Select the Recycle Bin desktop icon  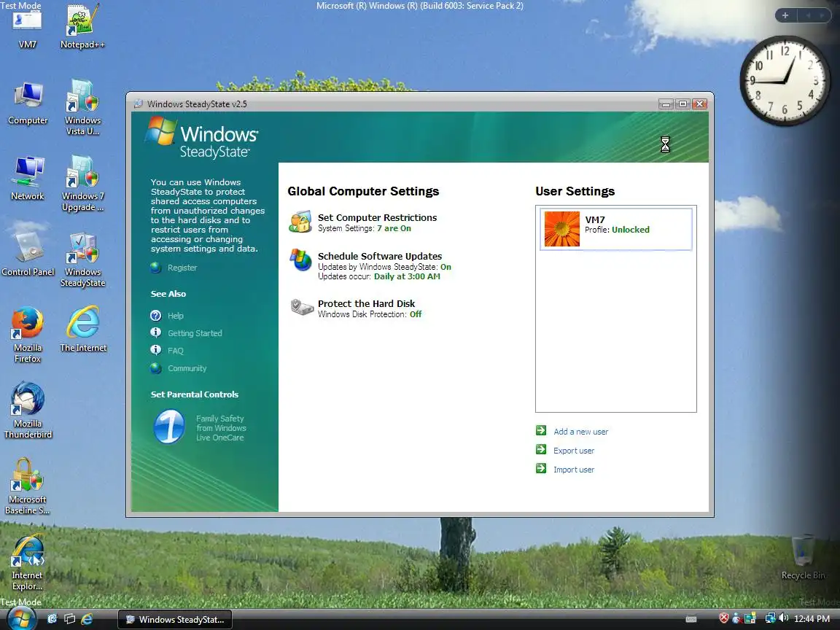click(x=803, y=557)
